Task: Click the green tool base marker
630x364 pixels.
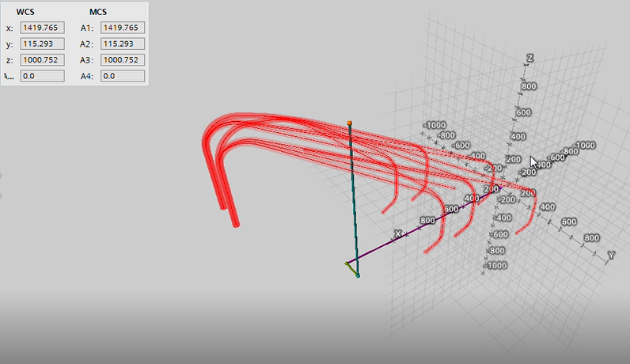Action: coord(358,275)
